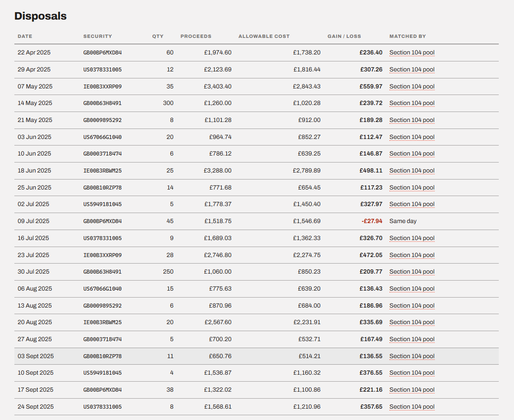The height and width of the screenshot is (420, 514).
Task: Select proceeds value £3,403.40
Action: click(218, 87)
